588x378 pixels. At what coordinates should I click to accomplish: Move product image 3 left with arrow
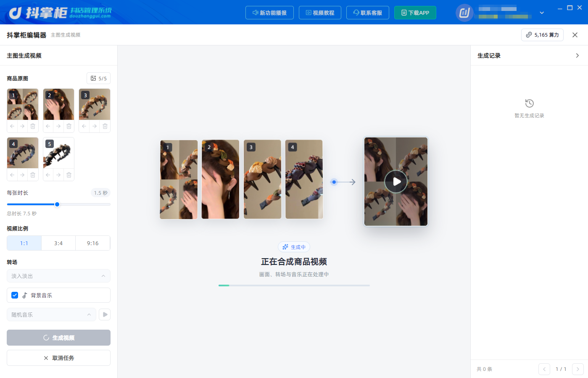[84, 126]
